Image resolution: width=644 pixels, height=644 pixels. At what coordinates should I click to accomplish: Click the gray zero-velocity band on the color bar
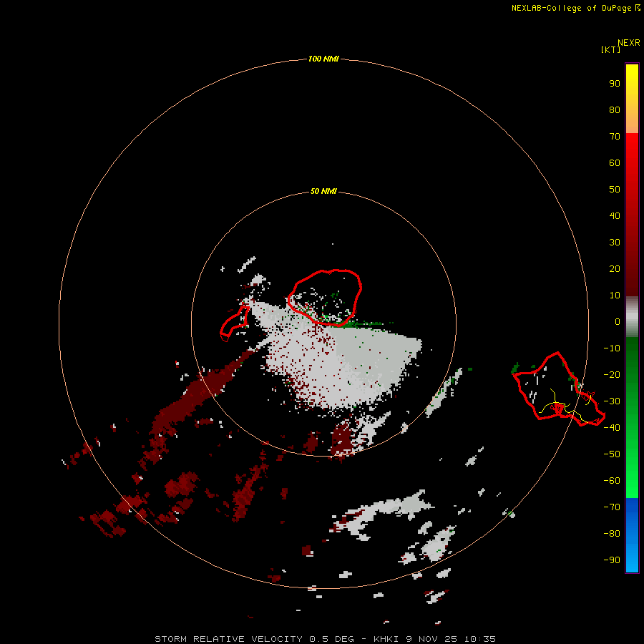coord(632,317)
